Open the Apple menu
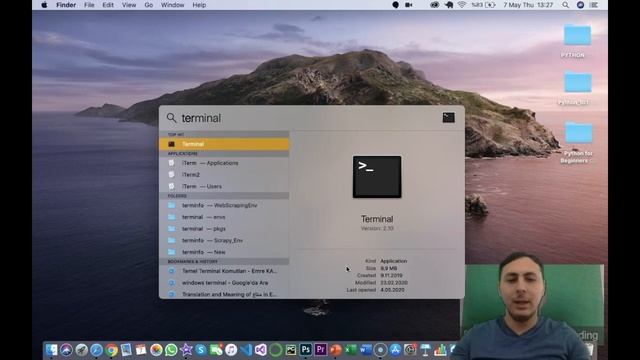Viewport: 640px width, 360px height. point(44,5)
